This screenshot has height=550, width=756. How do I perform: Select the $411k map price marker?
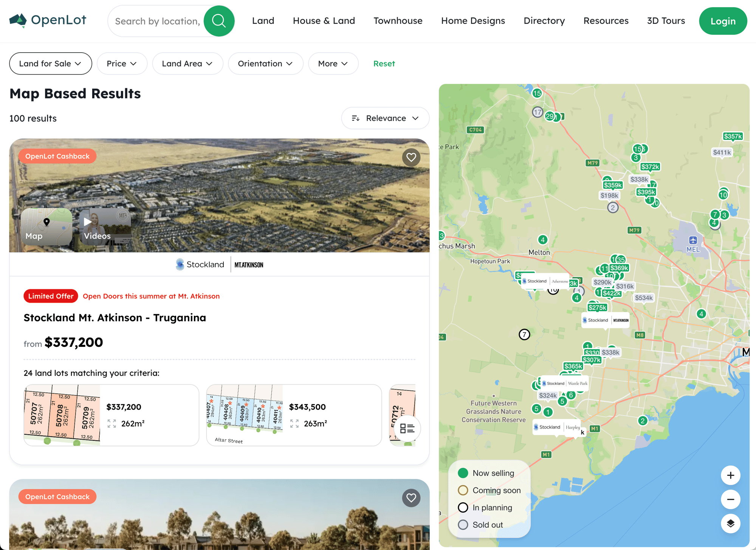point(722,153)
